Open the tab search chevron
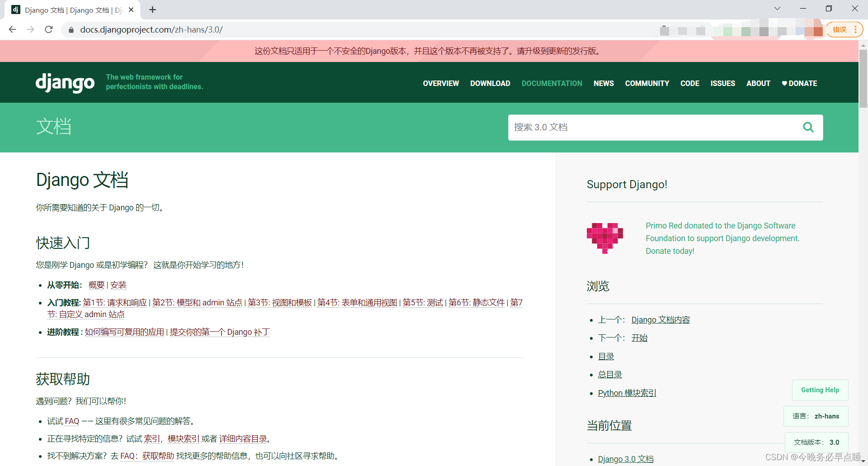The image size is (868, 466). point(777,9)
